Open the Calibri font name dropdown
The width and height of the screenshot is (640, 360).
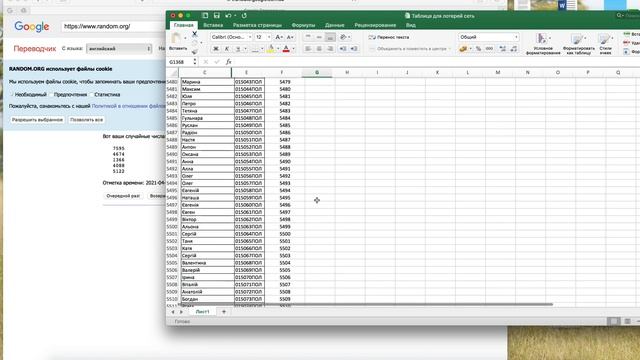[250, 37]
